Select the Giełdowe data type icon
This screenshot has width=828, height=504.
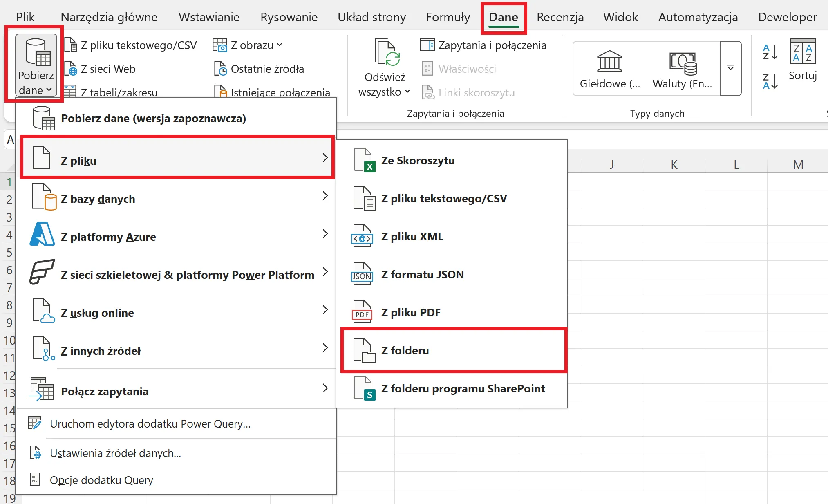[609, 61]
